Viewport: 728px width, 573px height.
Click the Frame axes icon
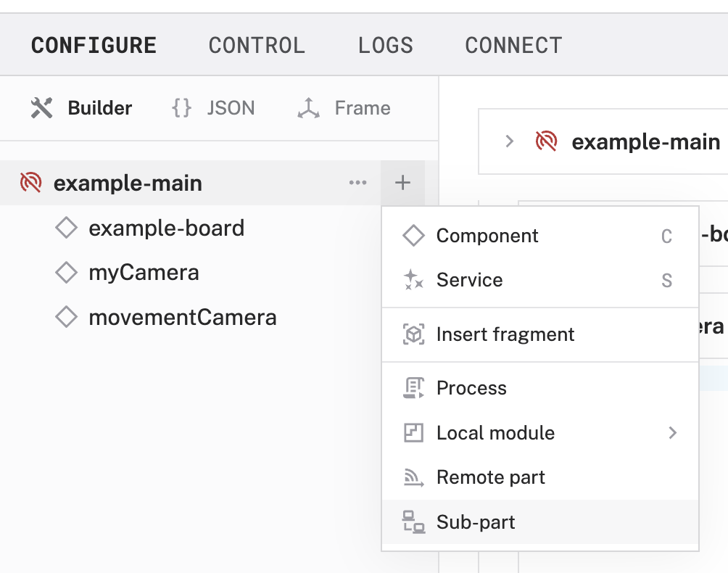pyautogui.click(x=310, y=107)
